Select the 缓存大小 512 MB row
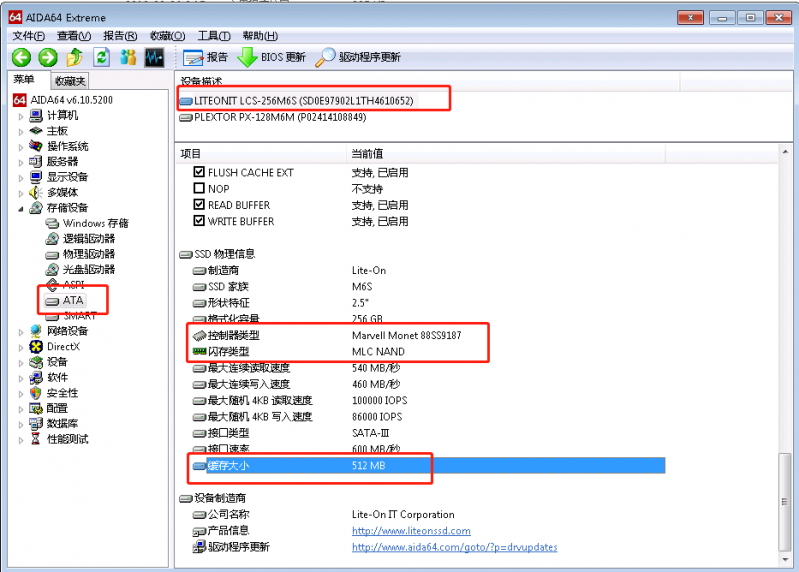This screenshot has width=799, height=572. click(x=429, y=466)
